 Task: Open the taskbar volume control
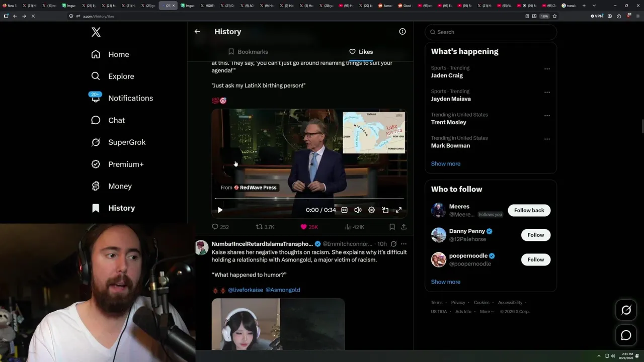tap(613, 356)
